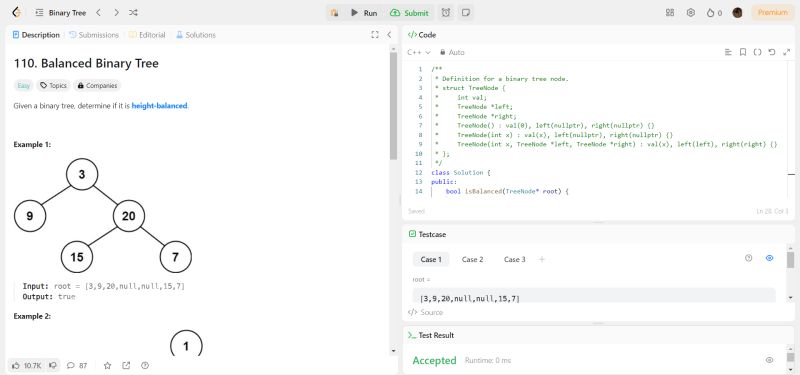Toggle the Auto lock setting

point(452,52)
